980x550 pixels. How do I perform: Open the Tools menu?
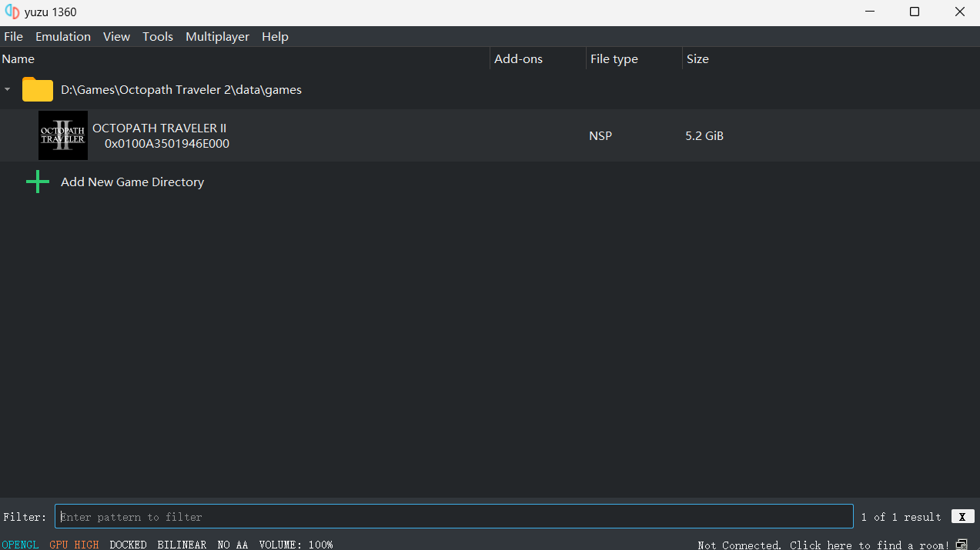click(158, 37)
